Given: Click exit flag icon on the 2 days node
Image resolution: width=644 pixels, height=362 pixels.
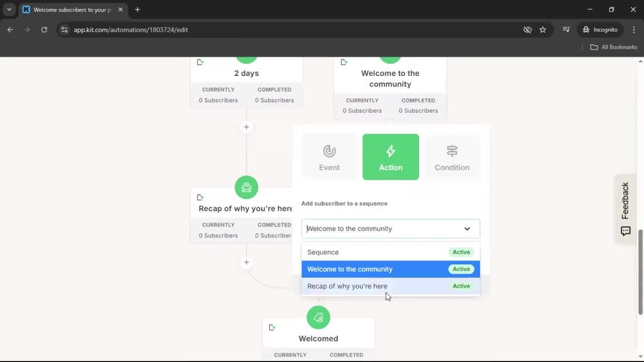Looking at the screenshot, I should pos(200,62).
